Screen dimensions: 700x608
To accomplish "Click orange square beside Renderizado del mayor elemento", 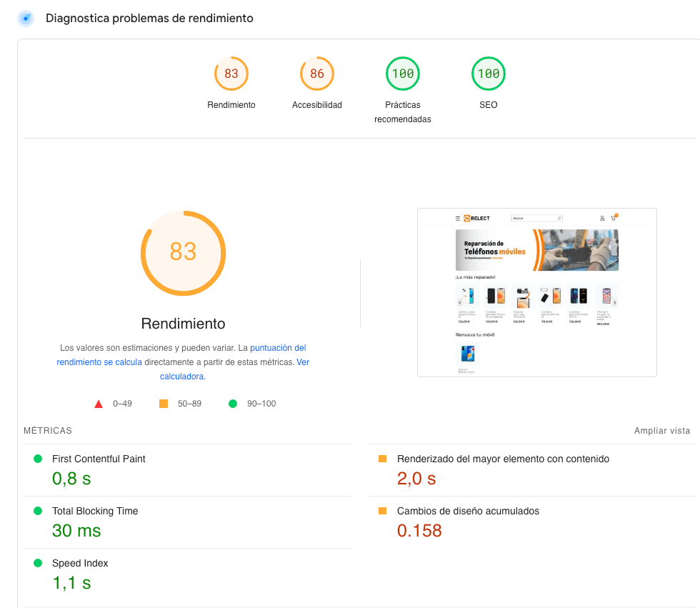I will 383,459.
